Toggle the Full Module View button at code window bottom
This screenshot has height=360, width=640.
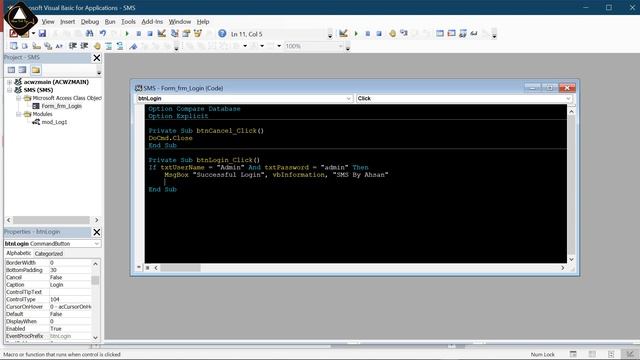coord(147,268)
